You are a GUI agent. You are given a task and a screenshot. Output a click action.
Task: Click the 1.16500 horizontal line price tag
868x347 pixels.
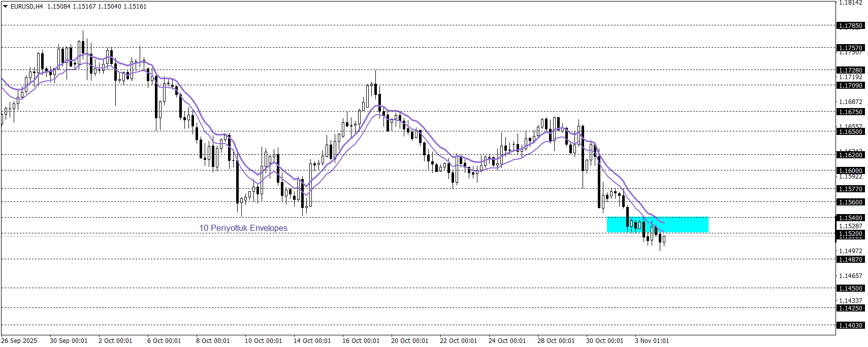click(850, 131)
